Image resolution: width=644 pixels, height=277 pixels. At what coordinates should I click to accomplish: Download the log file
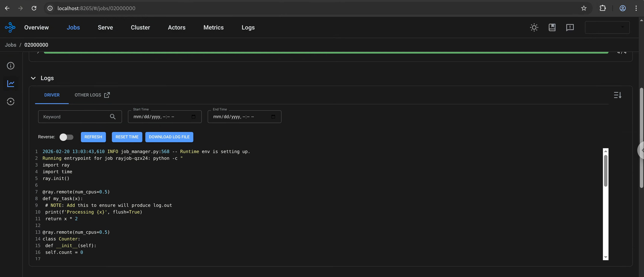(x=169, y=137)
